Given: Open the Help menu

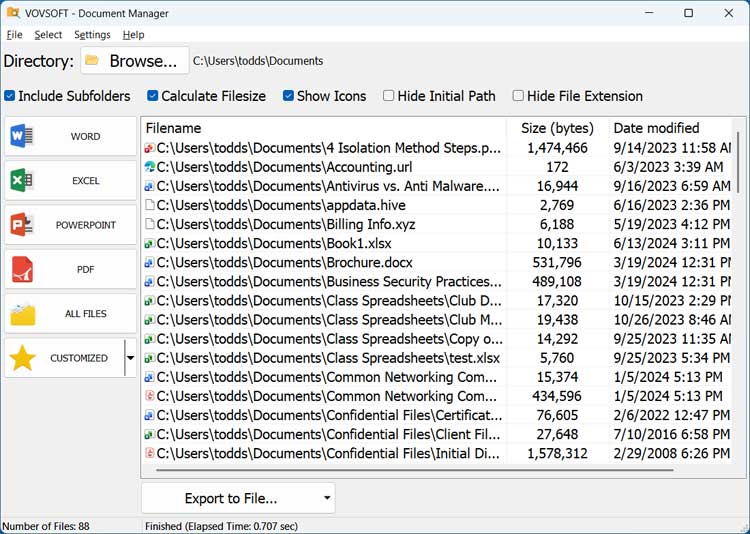Looking at the screenshot, I should pos(133,34).
